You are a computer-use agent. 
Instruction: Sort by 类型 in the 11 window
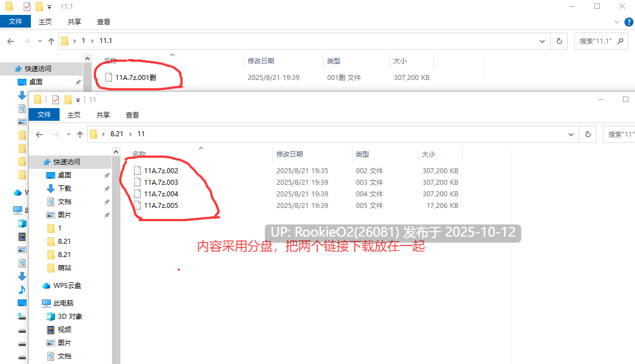362,154
